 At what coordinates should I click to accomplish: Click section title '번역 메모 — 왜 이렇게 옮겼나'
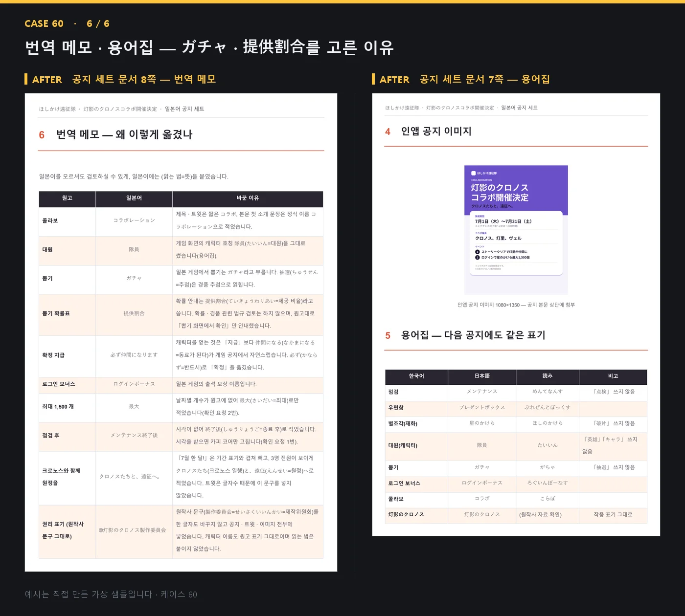coord(124,134)
